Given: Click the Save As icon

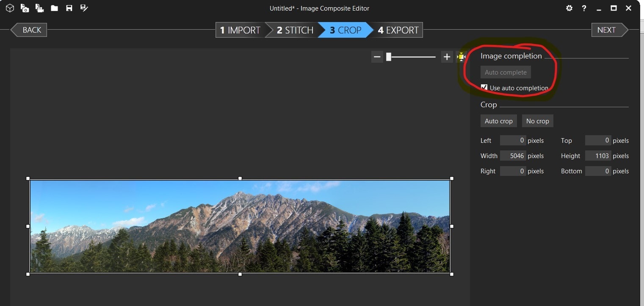Looking at the screenshot, I should coord(84,8).
